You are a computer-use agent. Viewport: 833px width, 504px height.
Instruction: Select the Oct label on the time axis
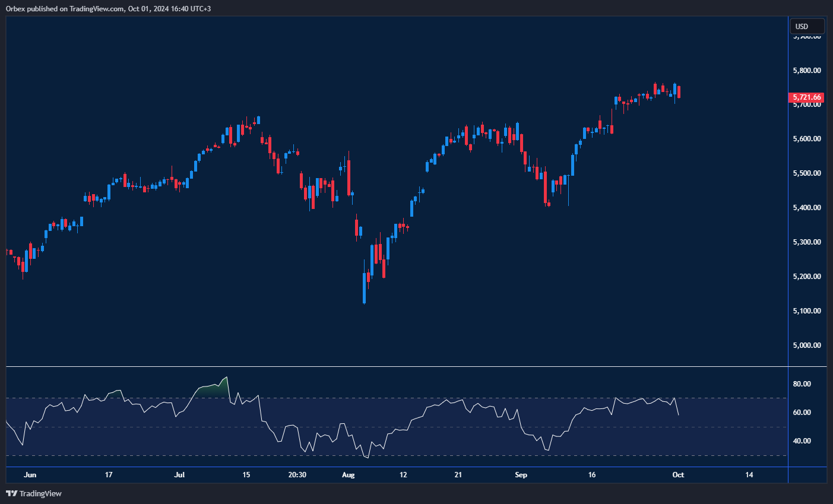click(677, 475)
